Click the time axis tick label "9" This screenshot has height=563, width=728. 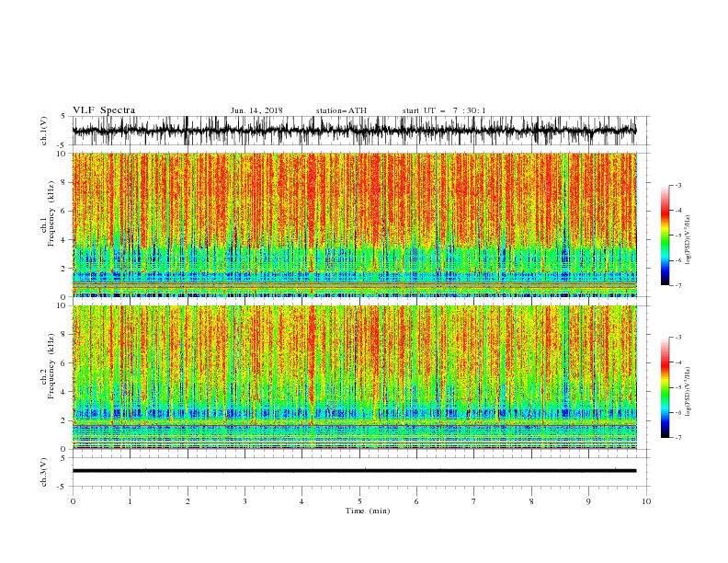[x=588, y=501]
